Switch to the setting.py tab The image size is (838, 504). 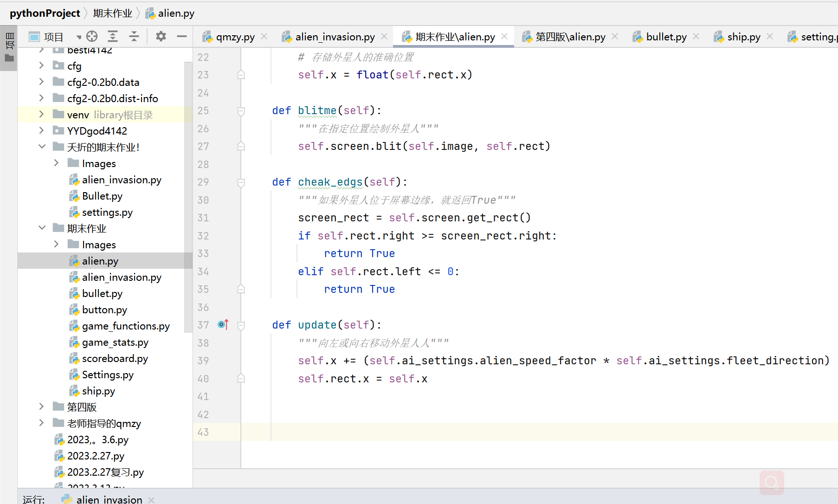[812, 37]
